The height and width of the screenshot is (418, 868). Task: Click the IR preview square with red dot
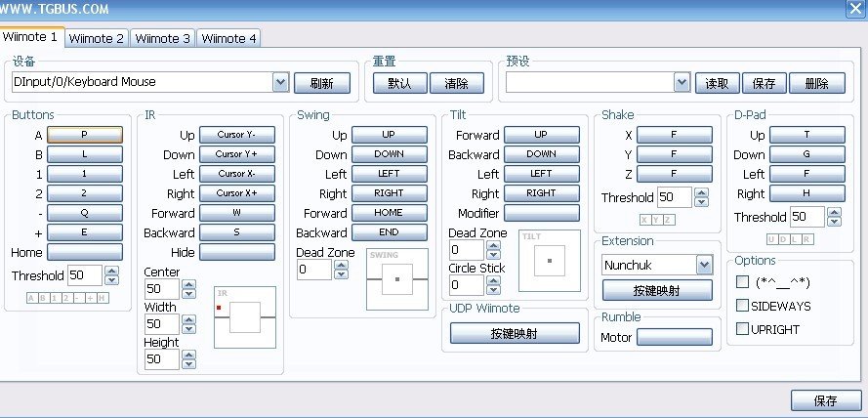[245, 317]
